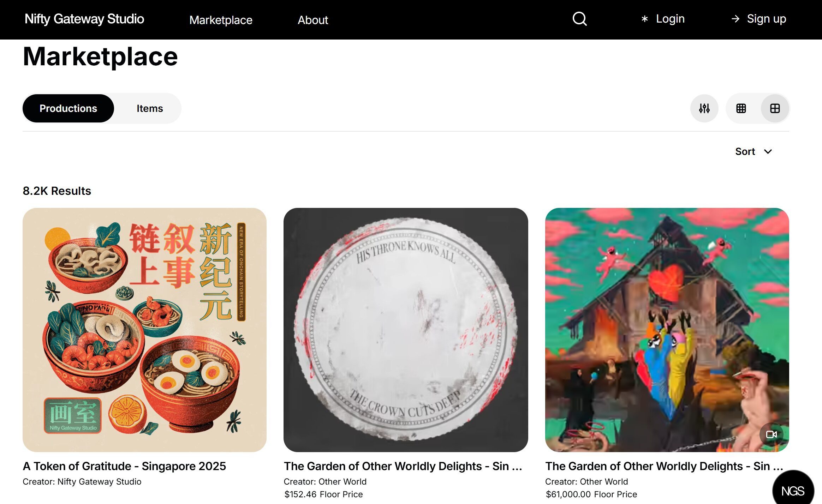822x504 pixels.
Task: Open the About page
Action: 313,20
